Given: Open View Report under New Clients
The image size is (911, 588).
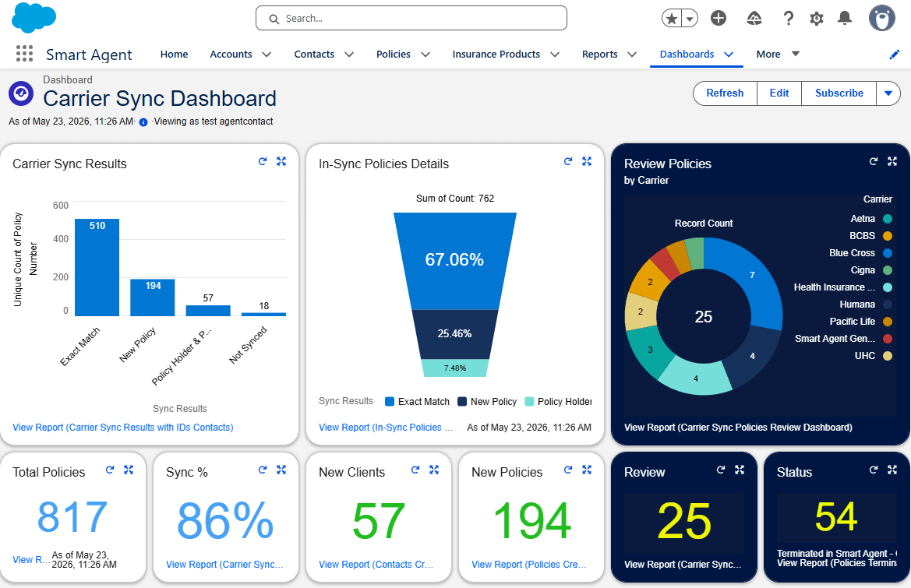Looking at the screenshot, I should [x=376, y=564].
